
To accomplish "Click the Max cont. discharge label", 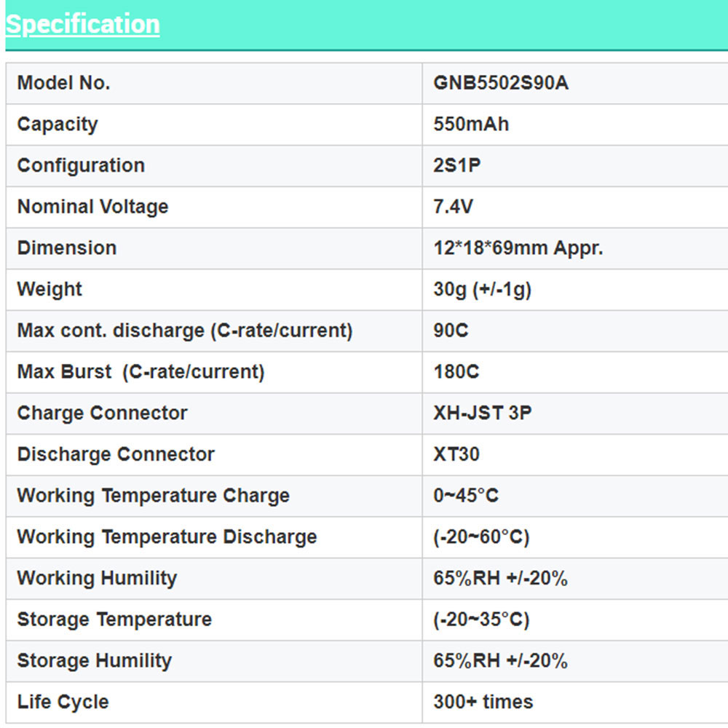I will 185,331.
